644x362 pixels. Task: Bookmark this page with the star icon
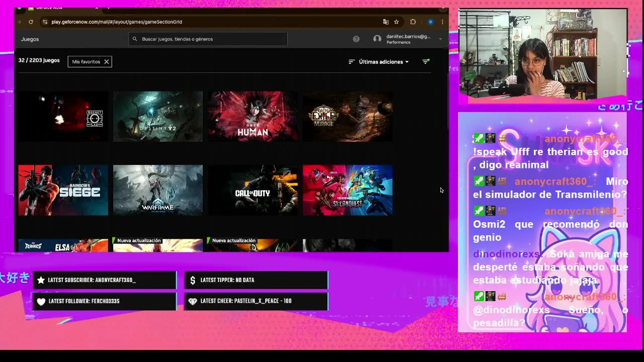pyautogui.click(x=396, y=22)
